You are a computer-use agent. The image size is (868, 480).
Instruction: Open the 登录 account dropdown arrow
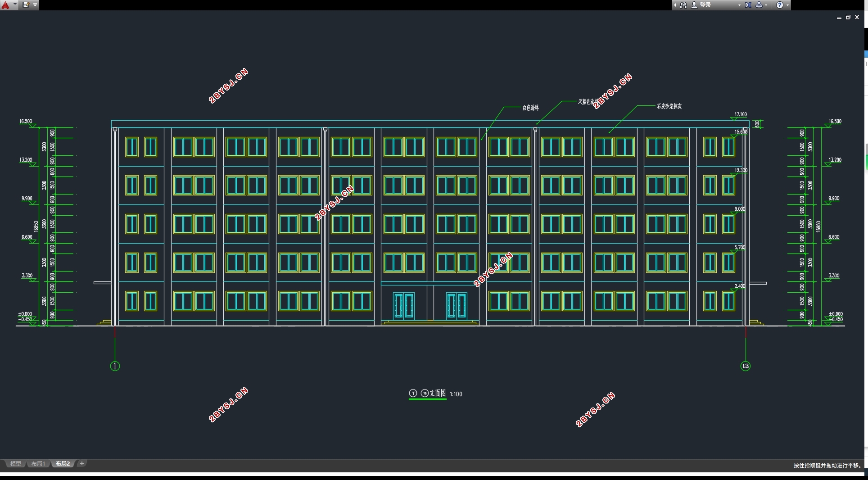coord(739,5)
